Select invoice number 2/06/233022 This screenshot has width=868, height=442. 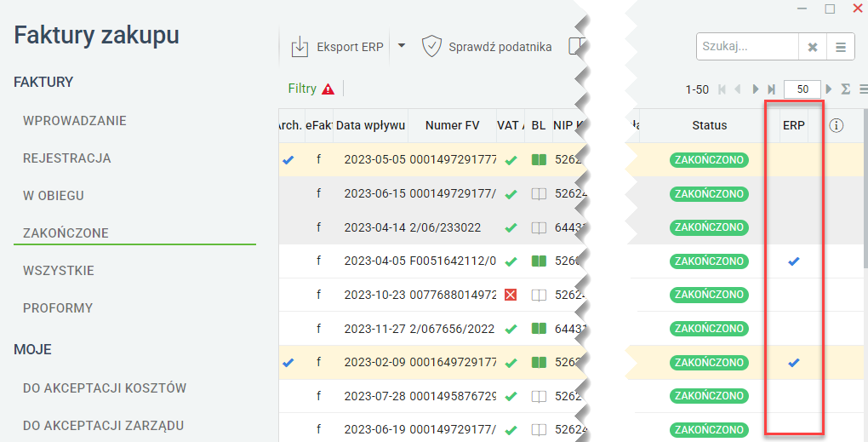445,227
